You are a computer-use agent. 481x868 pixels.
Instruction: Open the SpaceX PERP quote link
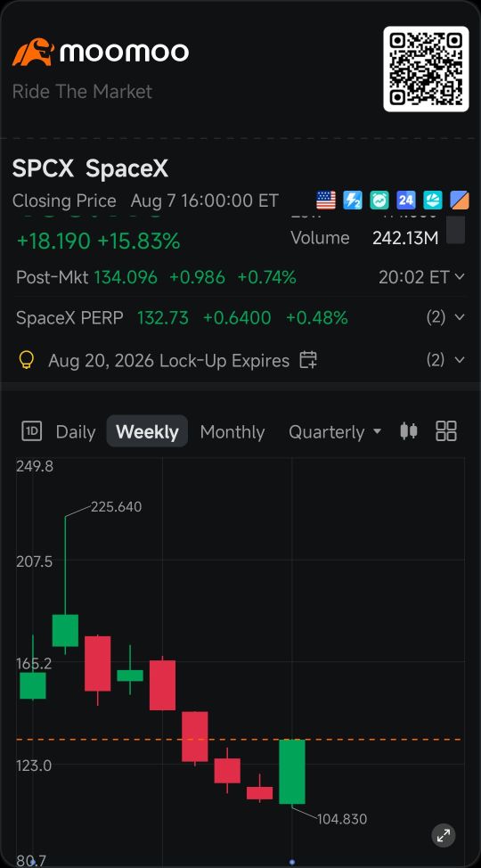(69, 318)
